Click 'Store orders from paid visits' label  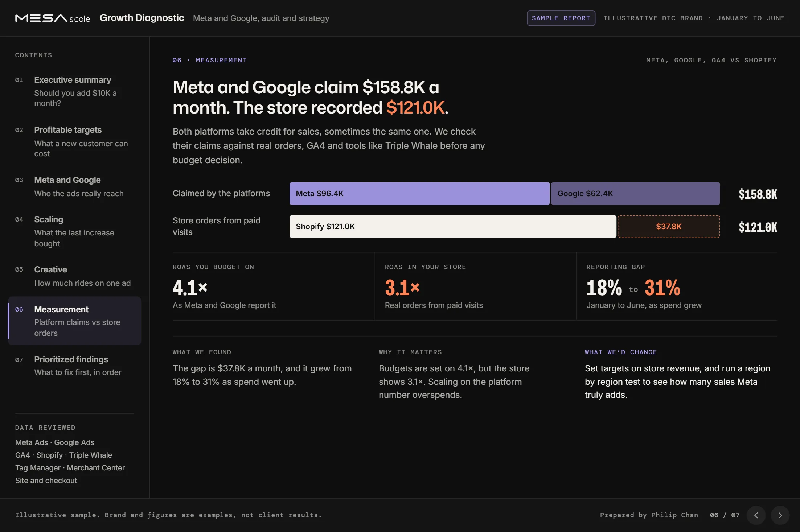pos(217,226)
